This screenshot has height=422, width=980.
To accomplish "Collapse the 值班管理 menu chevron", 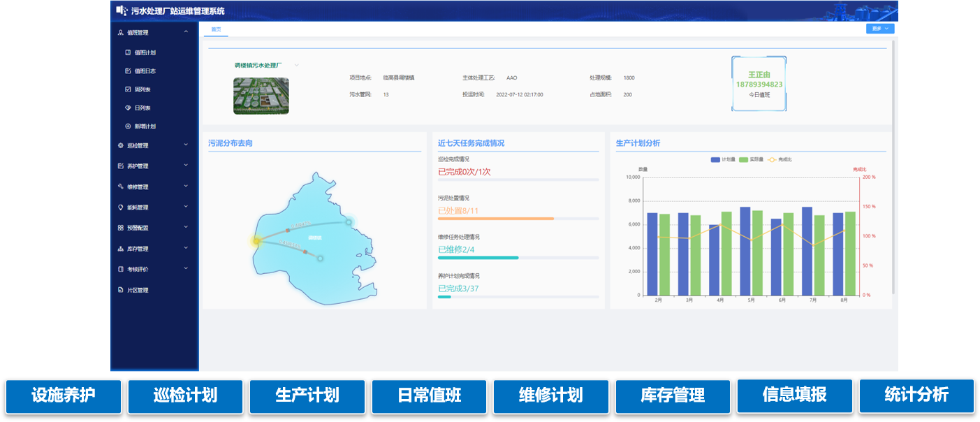I will [186, 32].
